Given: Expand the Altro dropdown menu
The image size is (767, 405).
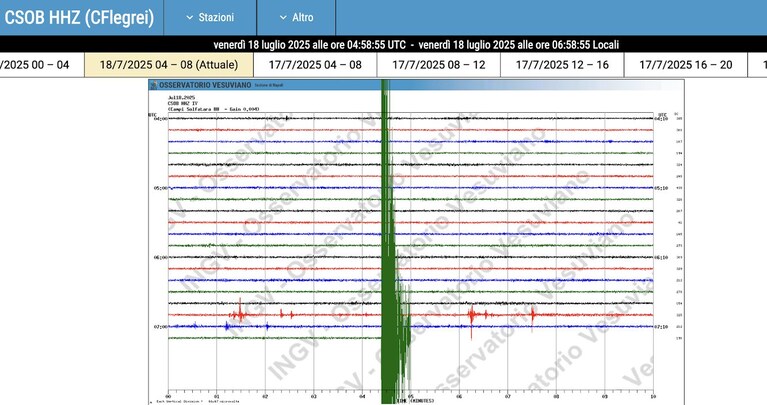Looking at the screenshot, I should [x=296, y=18].
